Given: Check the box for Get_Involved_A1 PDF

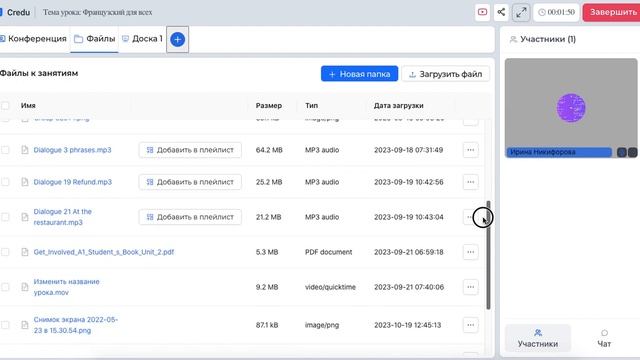Looking at the screenshot, I should [5, 252].
